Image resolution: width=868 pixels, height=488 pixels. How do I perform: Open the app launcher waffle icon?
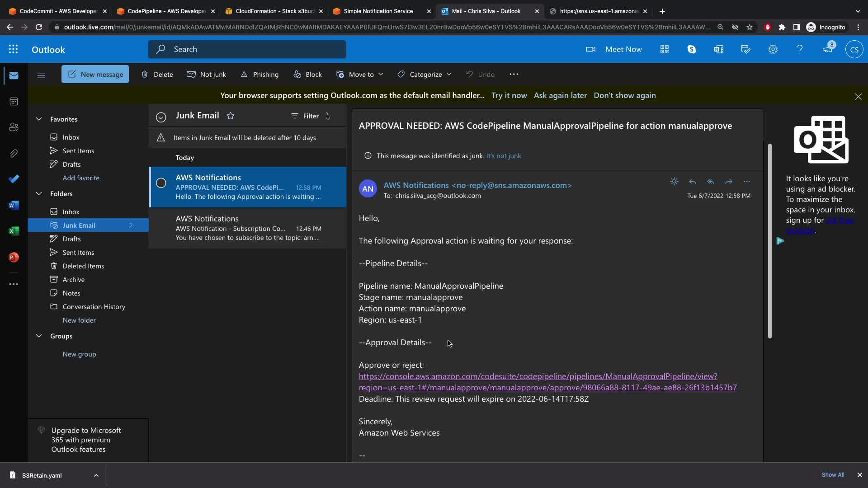(x=13, y=49)
